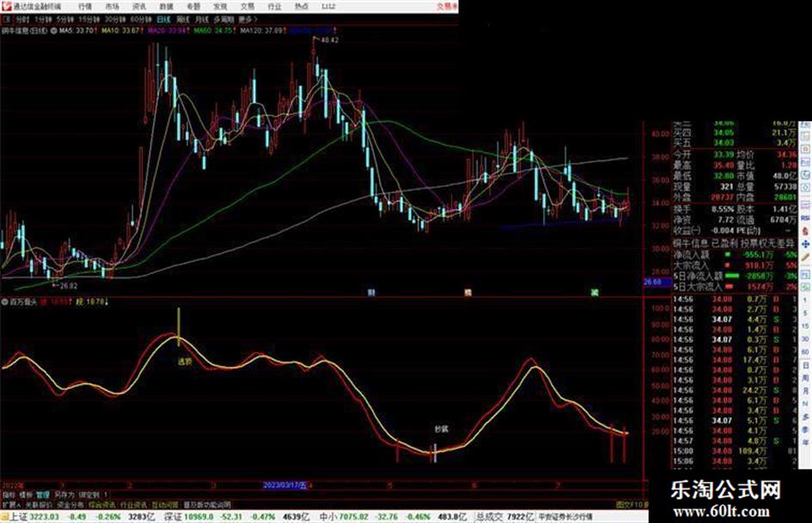The width and height of the screenshot is (812, 523).
Task: Click sidebar period button 1
Action: (x=805, y=301)
